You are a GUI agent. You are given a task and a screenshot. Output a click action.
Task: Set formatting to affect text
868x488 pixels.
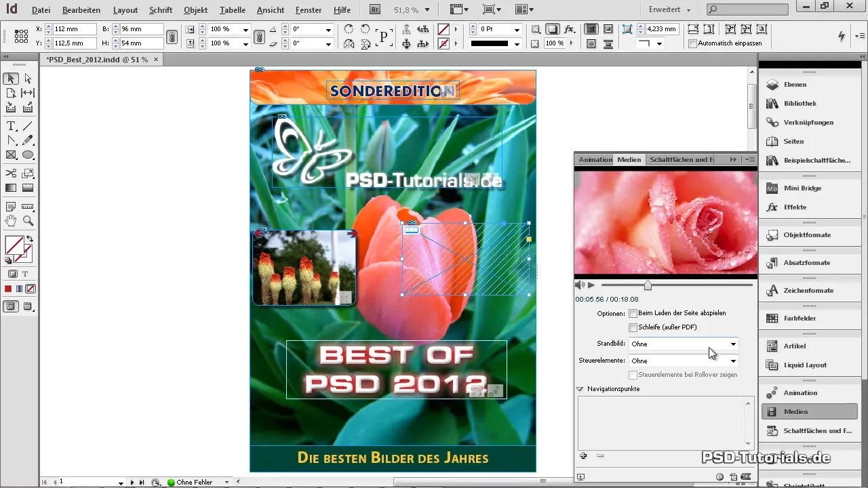coord(25,274)
